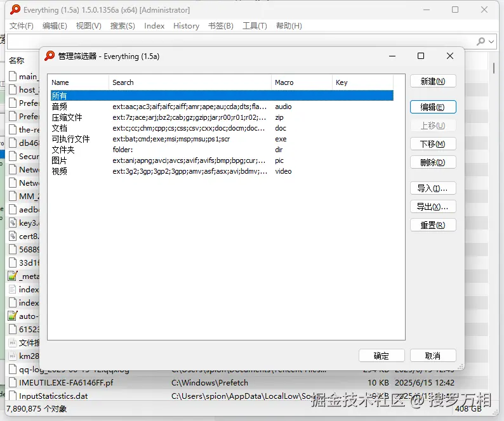Click the Edit (编辑) filter button

coord(433,107)
